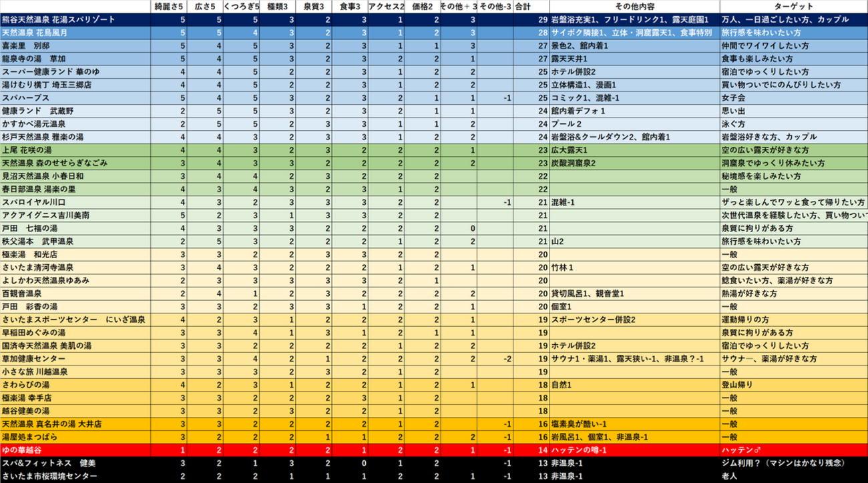Select 小さな旅 川越温泉 cell
The image size is (868, 483).
(x=76, y=372)
